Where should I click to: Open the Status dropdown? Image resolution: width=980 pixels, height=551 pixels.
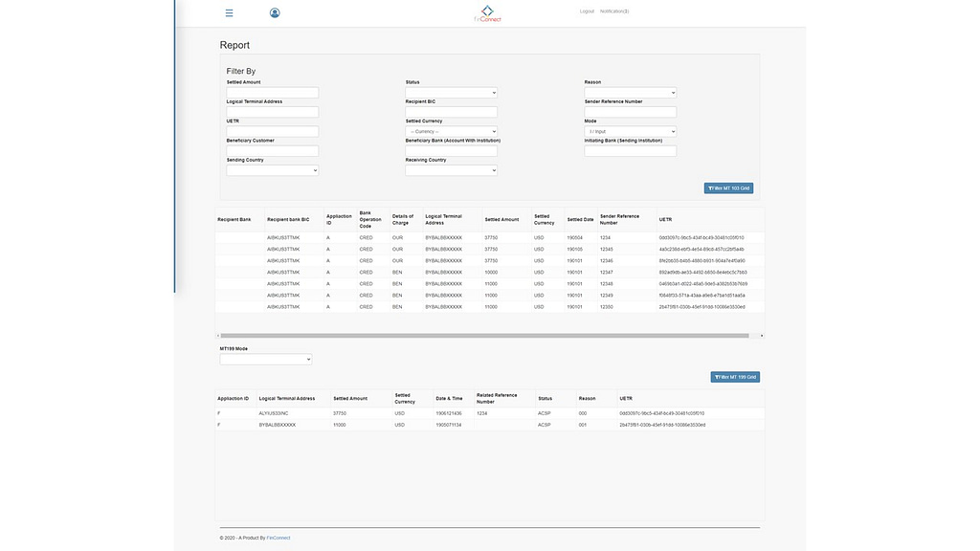tap(451, 93)
